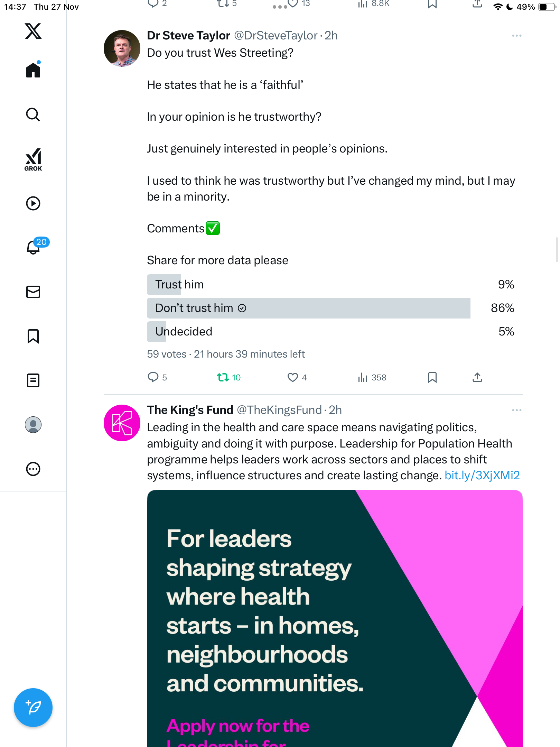This screenshot has width=560, height=747.
Task: Compose a new post
Action: [x=33, y=708]
